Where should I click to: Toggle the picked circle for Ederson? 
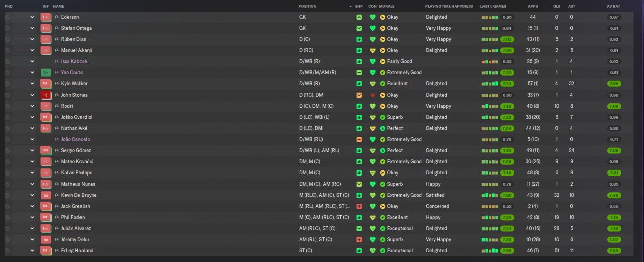7,17
